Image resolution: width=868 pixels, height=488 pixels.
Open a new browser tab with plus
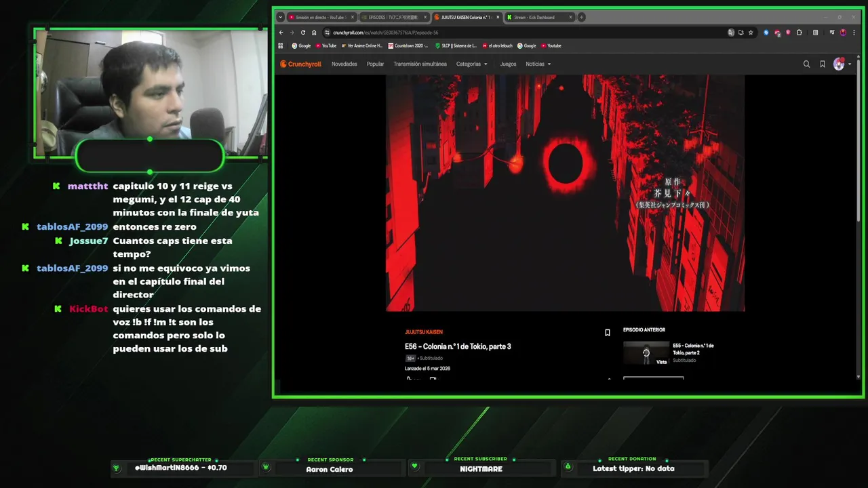pos(581,17)
